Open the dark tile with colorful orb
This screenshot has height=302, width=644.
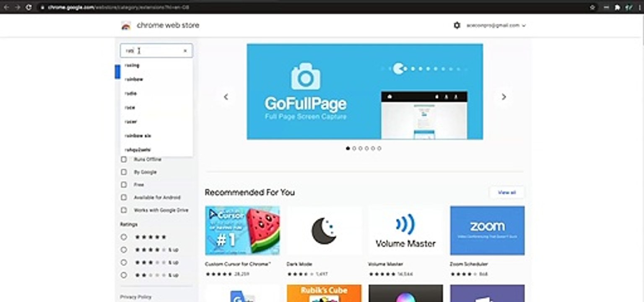pos(405,293)
